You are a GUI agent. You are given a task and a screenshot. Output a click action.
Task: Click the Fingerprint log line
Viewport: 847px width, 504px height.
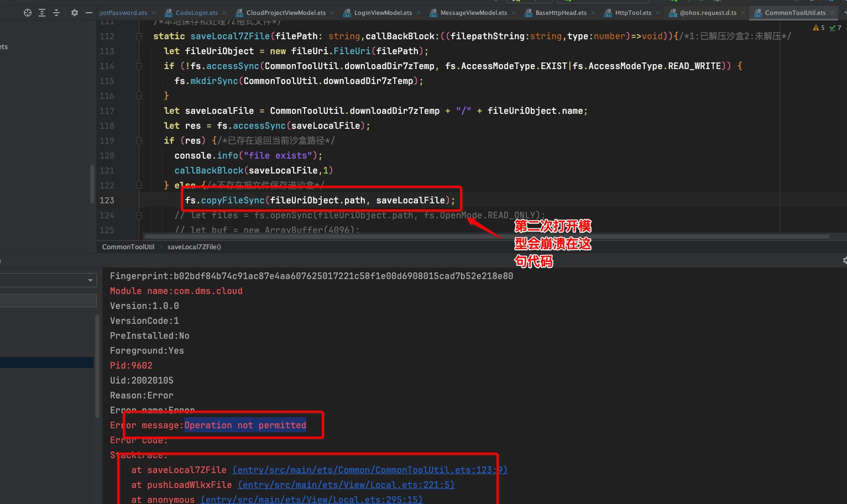311,276
